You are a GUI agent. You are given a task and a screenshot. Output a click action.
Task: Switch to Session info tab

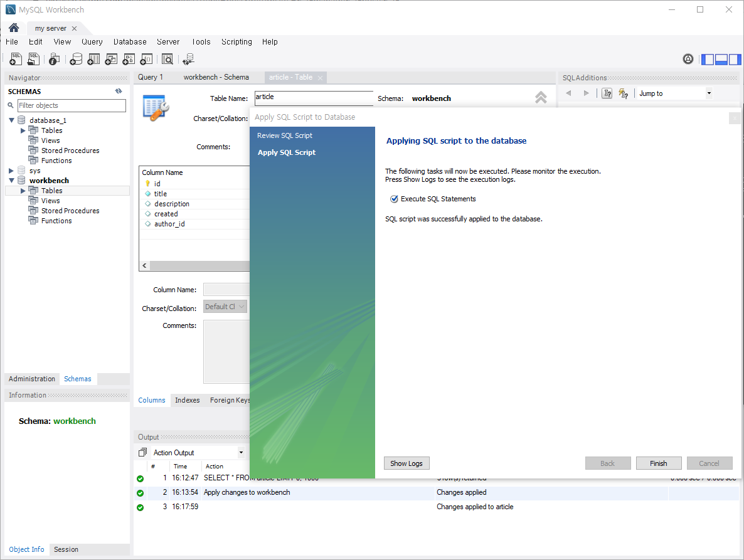pyautogui.click(x=66, y=549)
